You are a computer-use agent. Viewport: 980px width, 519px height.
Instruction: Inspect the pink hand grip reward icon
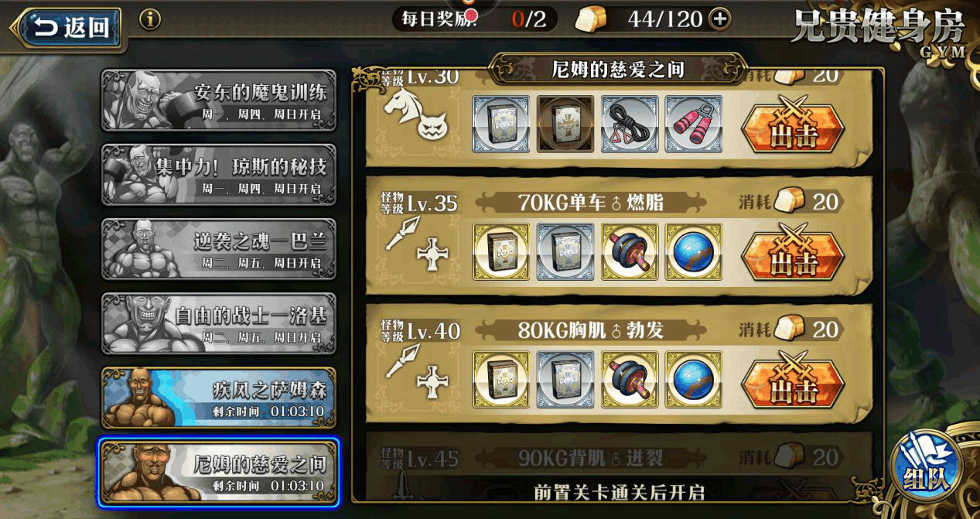[694, 125]
